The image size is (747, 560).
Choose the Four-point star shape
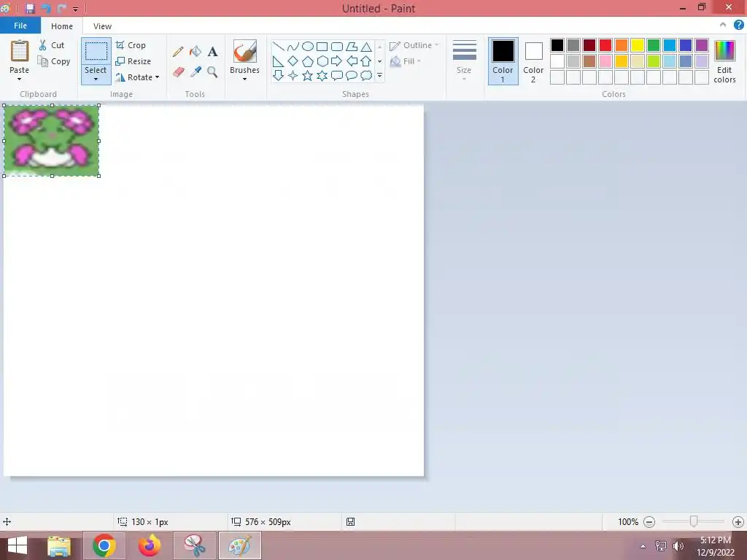point(293,75)
